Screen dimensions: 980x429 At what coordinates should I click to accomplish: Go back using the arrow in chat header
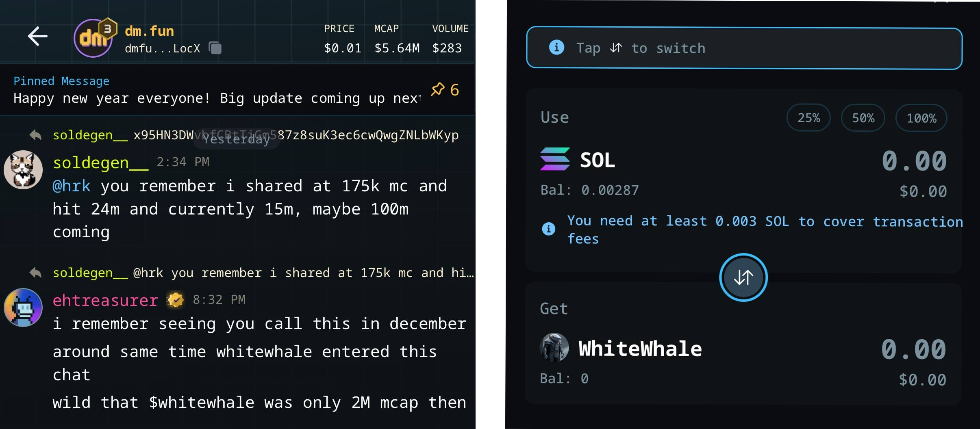pyautogui.click(x=37, y=36)
